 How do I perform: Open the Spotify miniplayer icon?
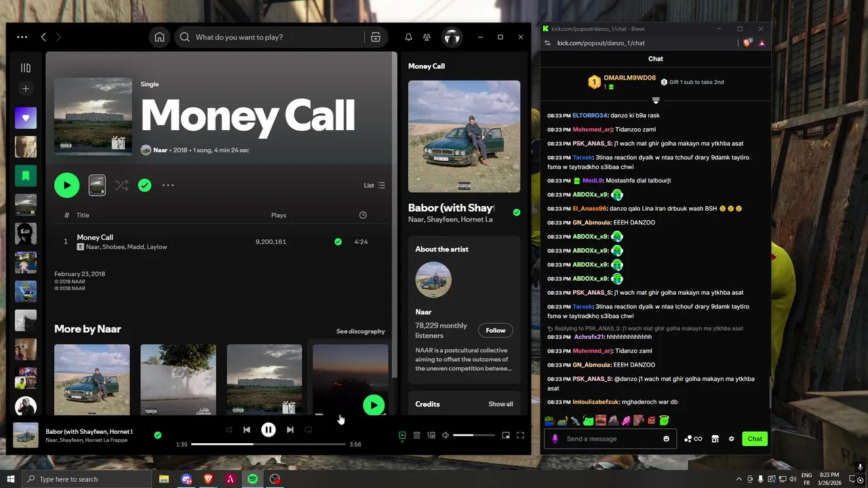click(x=506, y=435)
